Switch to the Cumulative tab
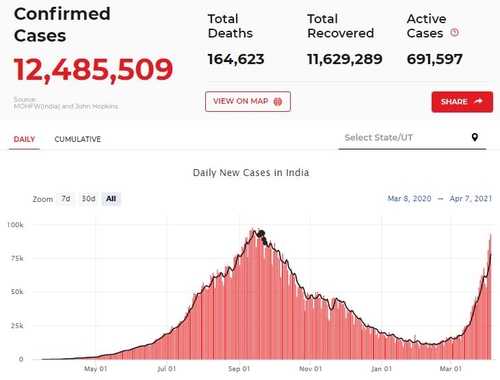This screenshot has width=500, height=380. coord(78,139)
